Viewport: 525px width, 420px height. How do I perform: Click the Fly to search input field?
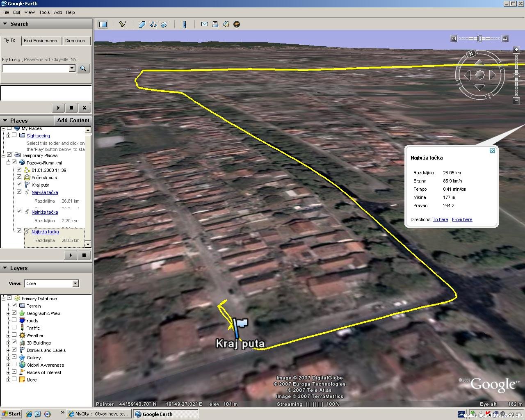[36, 68]
